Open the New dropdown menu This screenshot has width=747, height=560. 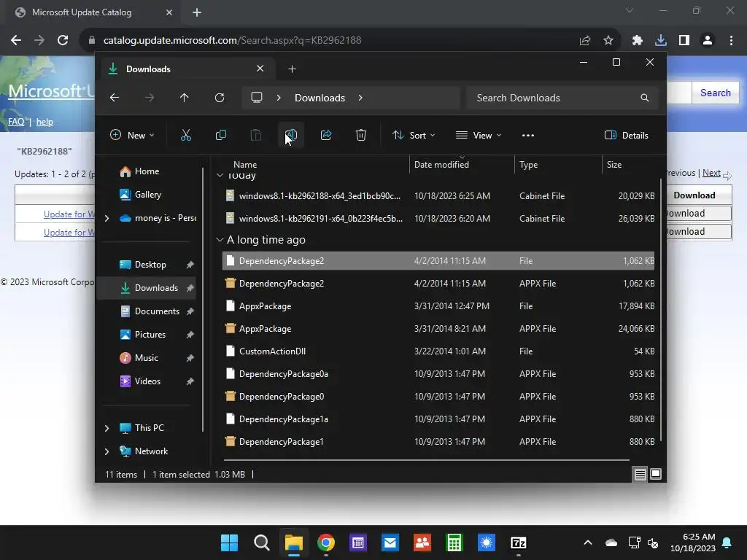pyautogui.click(x=132, y=135)
